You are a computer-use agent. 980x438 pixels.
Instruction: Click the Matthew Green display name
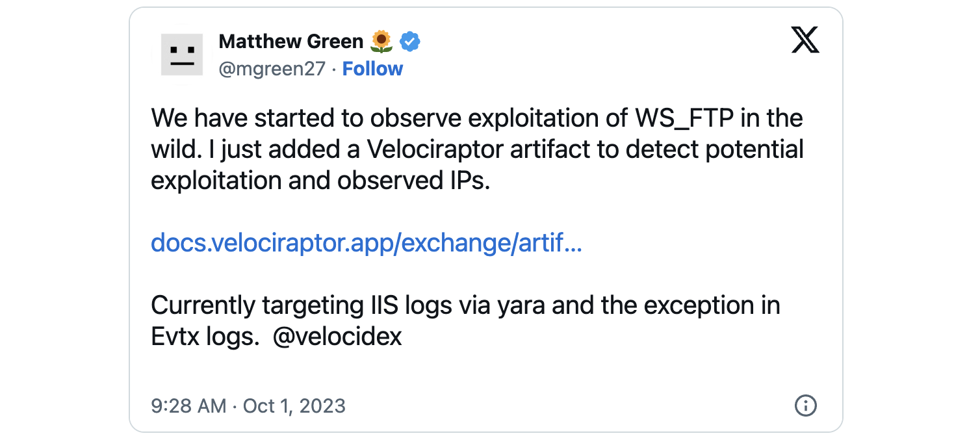(290, 42)
